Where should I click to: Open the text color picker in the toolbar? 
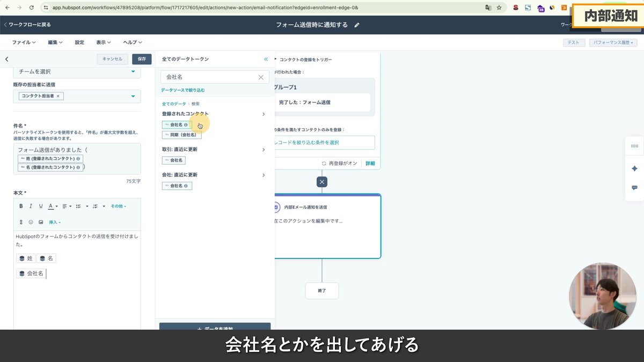(52, 206)
